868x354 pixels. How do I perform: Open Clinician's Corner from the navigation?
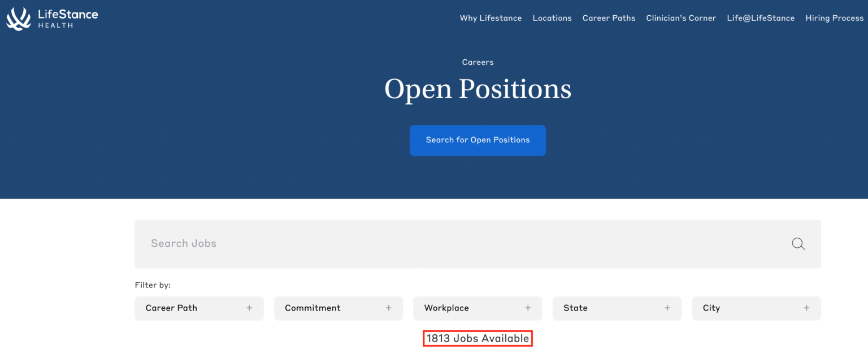pos(681,18)
